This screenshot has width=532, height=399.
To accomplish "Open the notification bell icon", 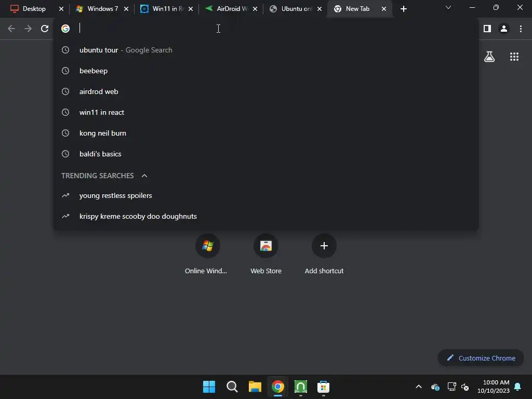I will [518, 387].
